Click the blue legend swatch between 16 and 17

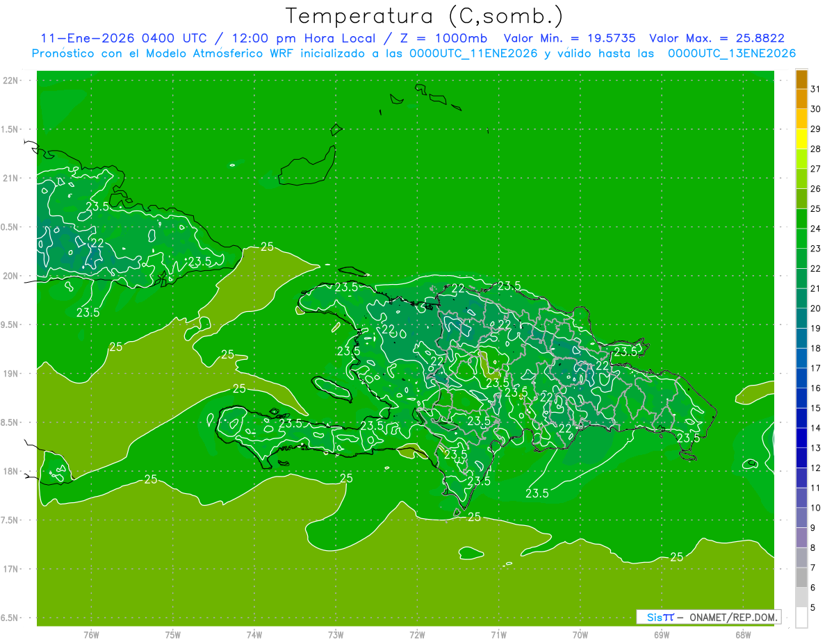pos(801,378)
